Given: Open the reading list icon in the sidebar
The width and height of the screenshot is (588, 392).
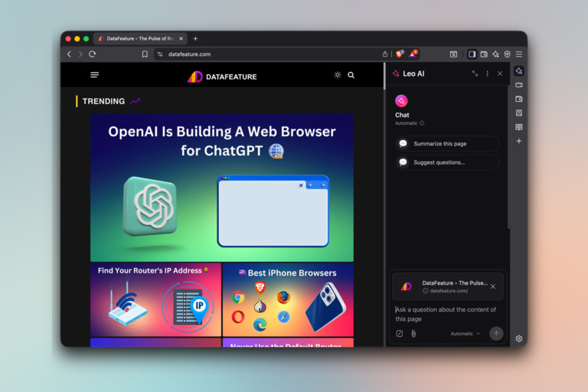Looking at the screenshot, I should pos(519,127).
